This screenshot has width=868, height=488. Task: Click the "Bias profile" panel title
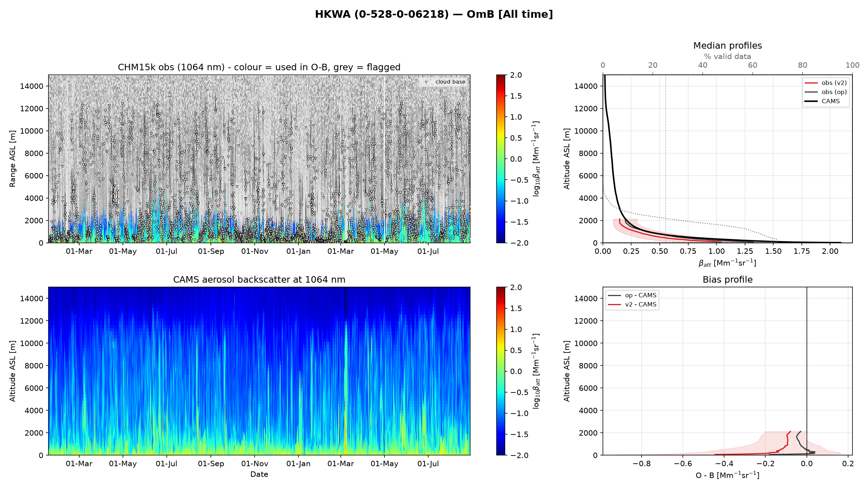727,279
